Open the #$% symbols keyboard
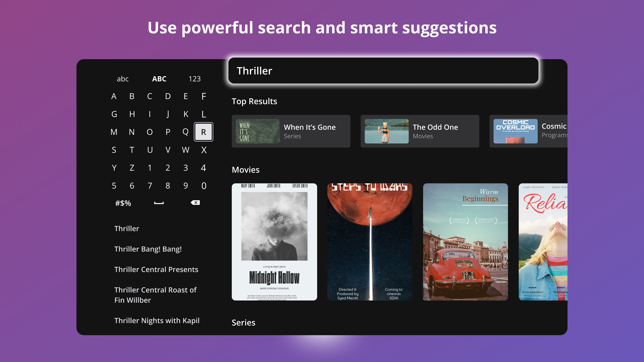 tap(123, 203)
